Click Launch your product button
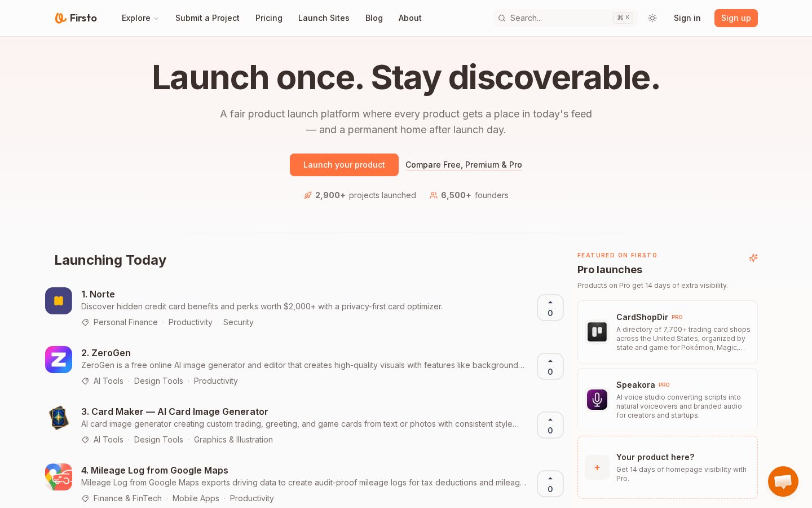This screenshot has height=508, width=812. point(344,165)
